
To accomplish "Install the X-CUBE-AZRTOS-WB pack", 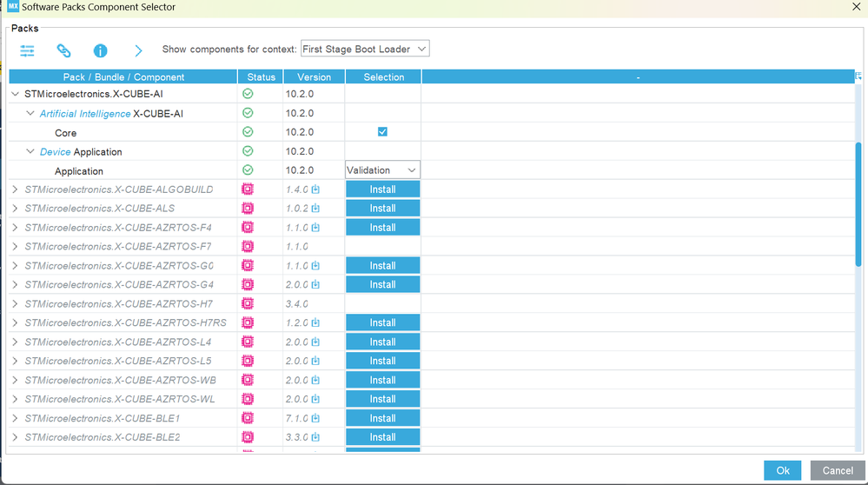I will (x=382, y=380).
